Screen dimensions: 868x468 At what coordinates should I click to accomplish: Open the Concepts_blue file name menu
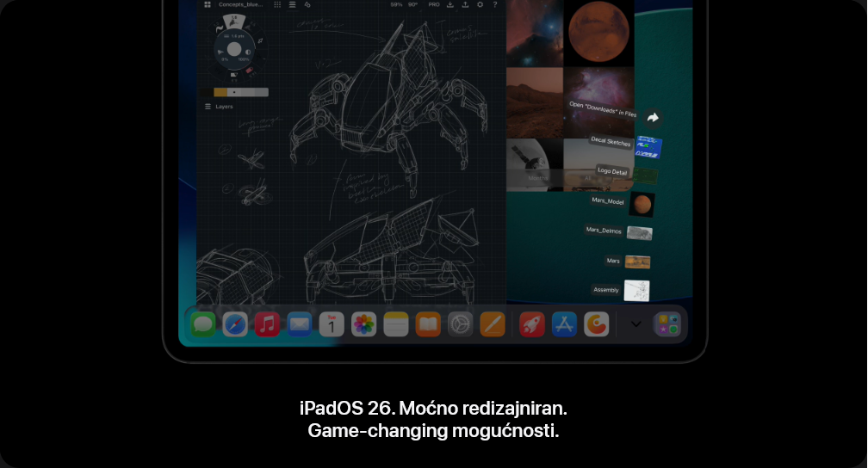[x=239, y=4]
